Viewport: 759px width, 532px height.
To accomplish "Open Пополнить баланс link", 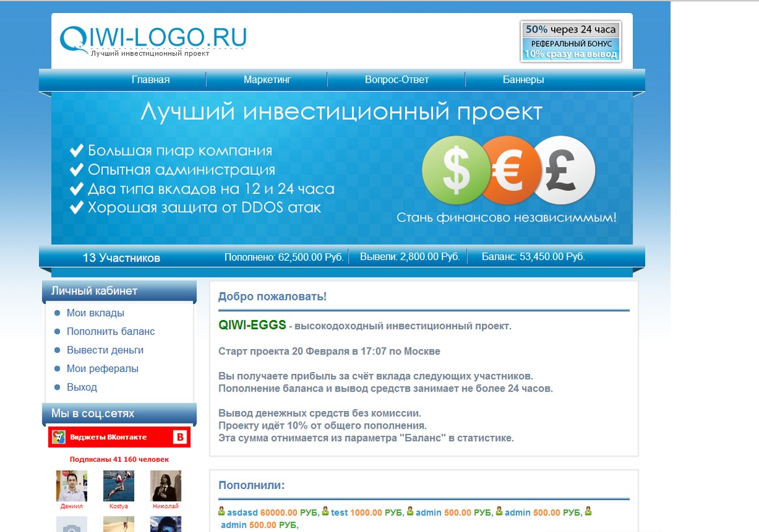I will click(111, 332).
